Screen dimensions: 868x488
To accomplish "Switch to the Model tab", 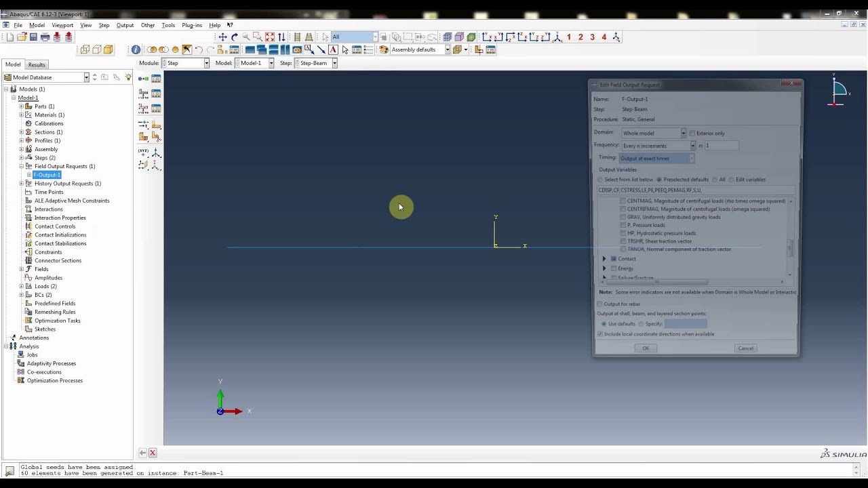I will 13,64.
